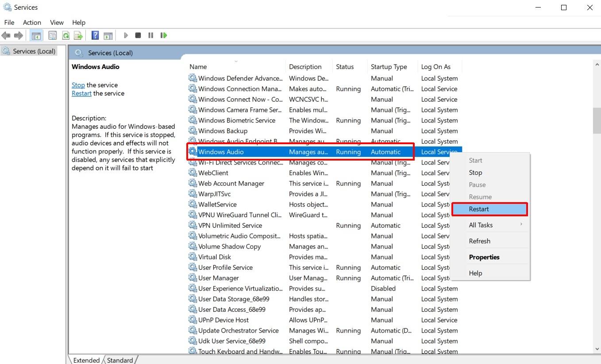Image resolution: width=601 pixels, height=364 pixels.
Task: Click the gear icon beside VPN Unlimited Service
Action: click(193, 226)
